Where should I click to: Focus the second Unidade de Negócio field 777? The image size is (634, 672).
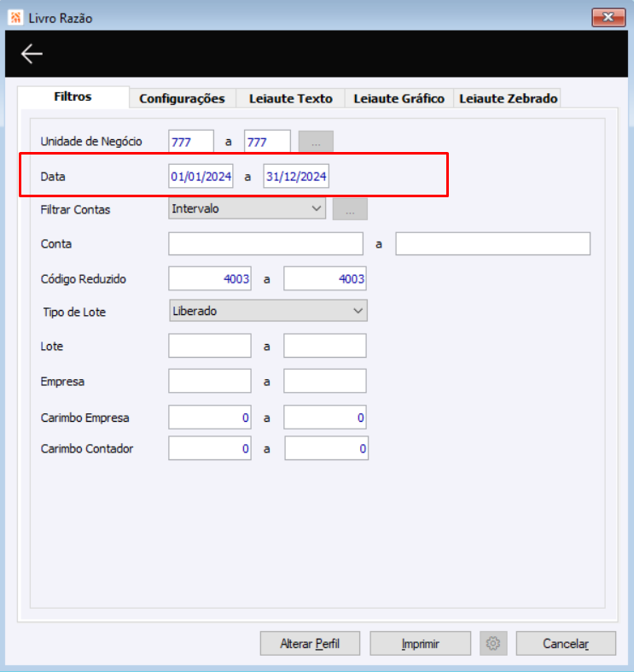coord(267,141)
